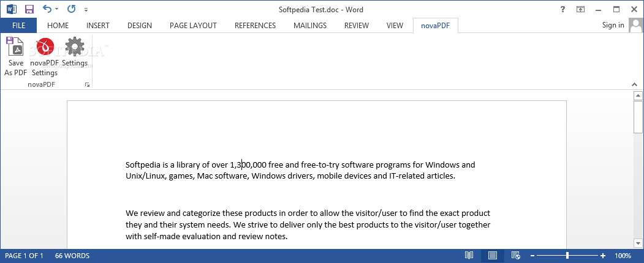
Task: Switch to the VIEW tab
Action: [395, 26]
